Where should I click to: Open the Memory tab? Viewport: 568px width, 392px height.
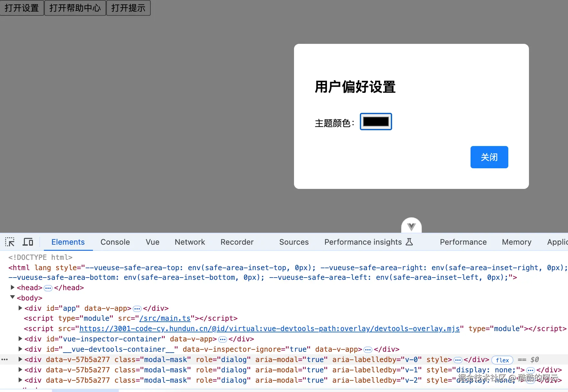516,242
